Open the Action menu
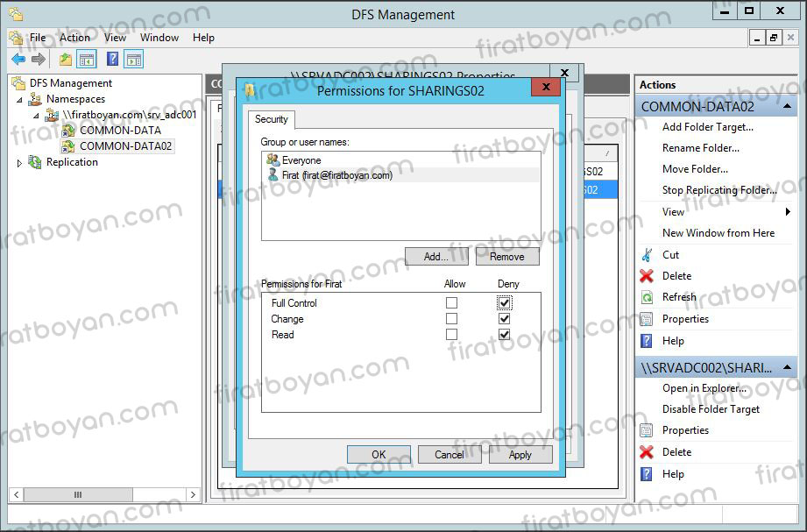The image size is (807, 532). [74, 38]
